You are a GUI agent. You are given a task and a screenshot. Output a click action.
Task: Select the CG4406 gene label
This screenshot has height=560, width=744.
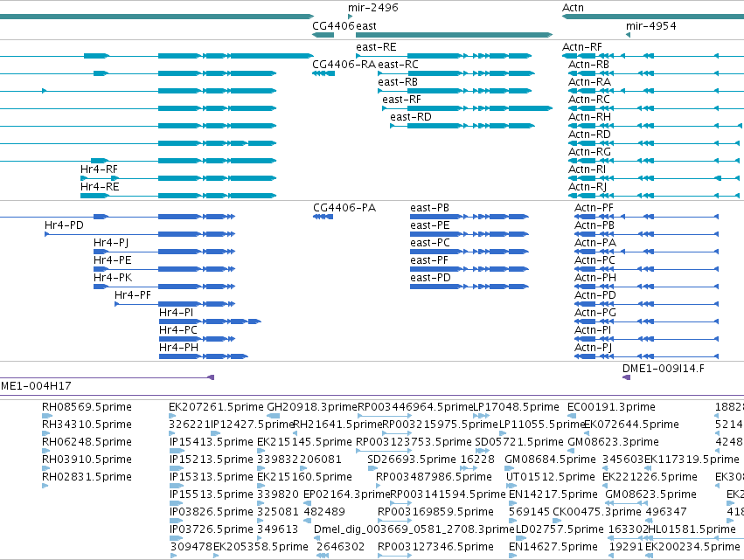point(333,26)
